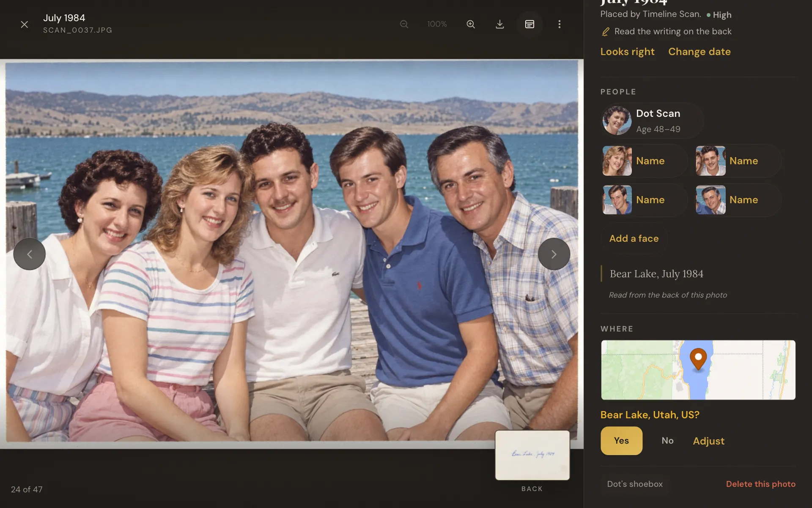The image size is (812, 508).
Task: Confirm the date with Looks right
Action: click(627, 52)
